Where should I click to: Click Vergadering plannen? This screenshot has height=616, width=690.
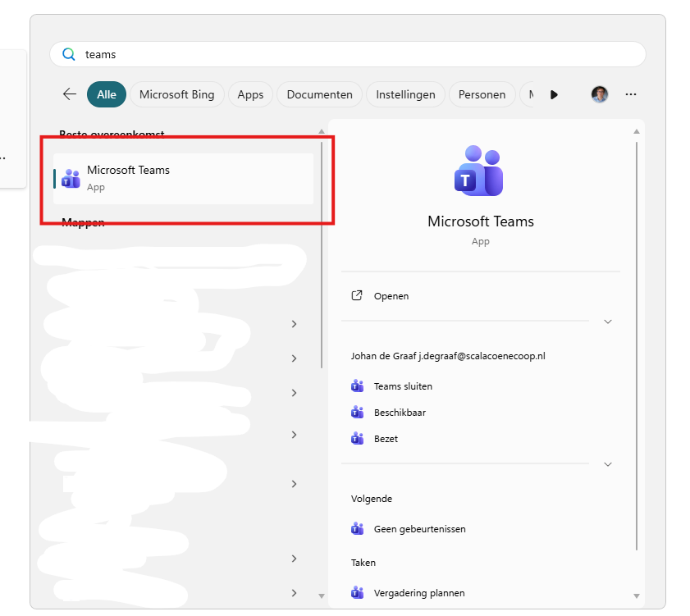[x=419, y=593]
